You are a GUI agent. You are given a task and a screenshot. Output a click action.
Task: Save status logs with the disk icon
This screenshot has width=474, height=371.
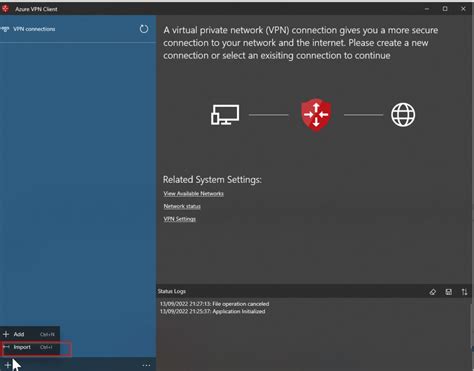[449, 292]
